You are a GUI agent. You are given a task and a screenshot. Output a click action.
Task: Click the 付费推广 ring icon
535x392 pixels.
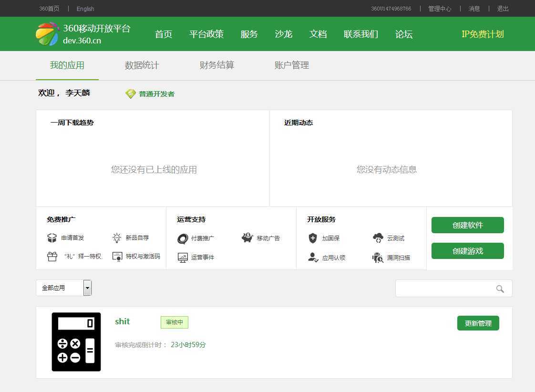183,238
